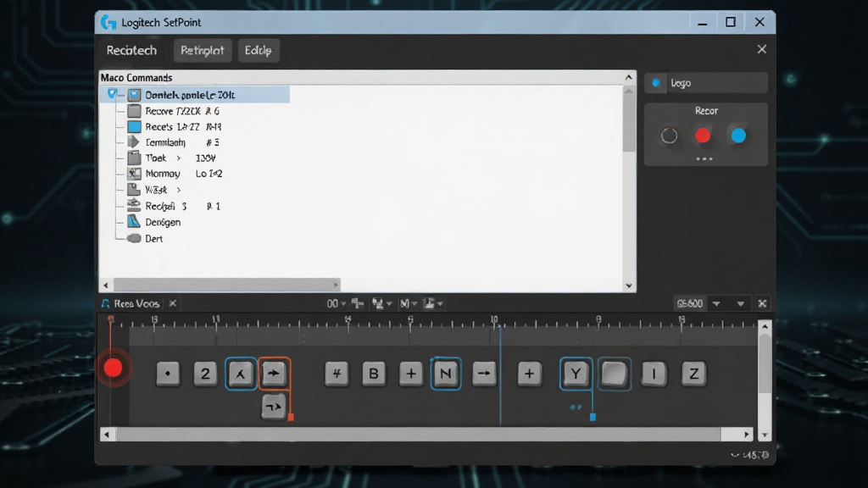Click the blue square icon beside Recets

coord(134,127)
